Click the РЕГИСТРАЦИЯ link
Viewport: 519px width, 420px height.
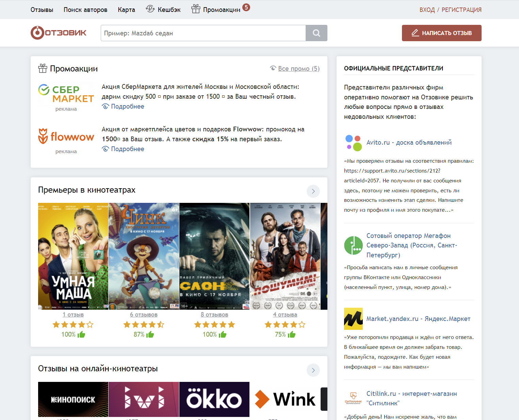point(461,10)
